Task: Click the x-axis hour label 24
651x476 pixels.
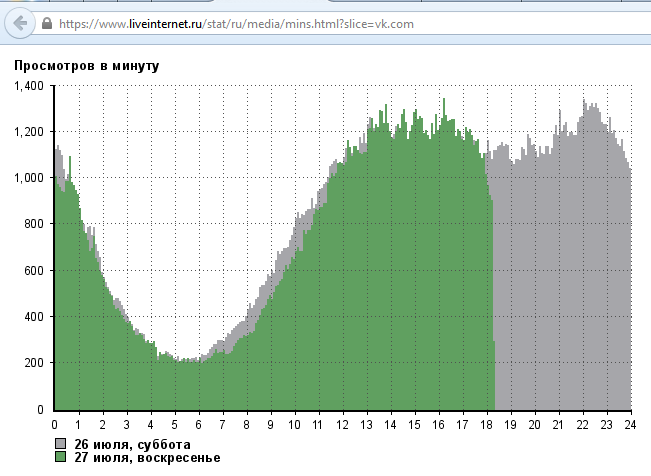Action: pos(630,424)
